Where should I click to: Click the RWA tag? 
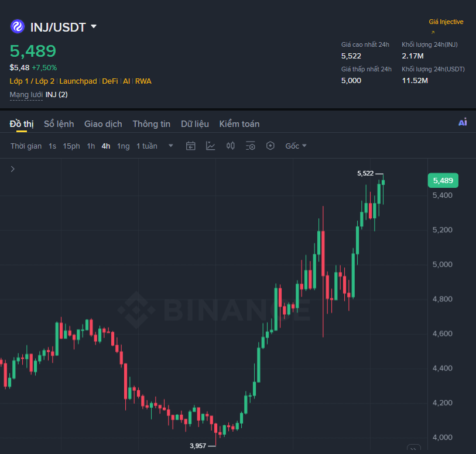tap(143, 81)
